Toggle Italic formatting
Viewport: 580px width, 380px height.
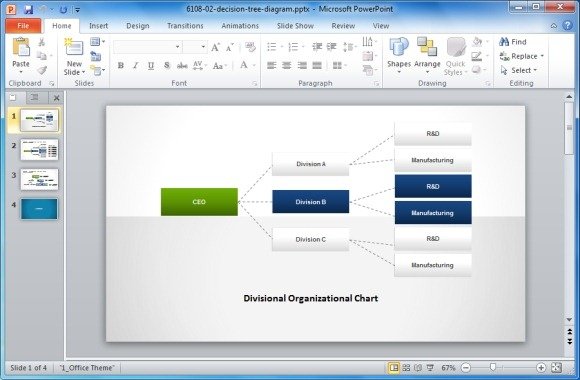coord(135,65)
